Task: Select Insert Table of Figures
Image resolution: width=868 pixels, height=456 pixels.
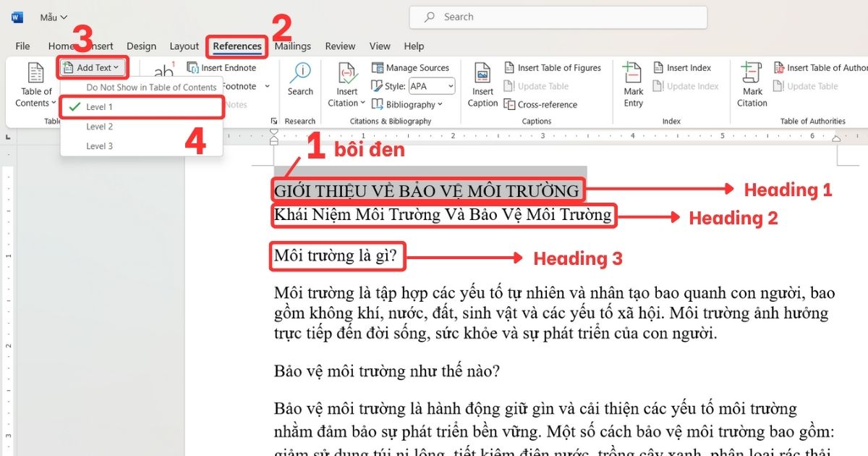Action: pyautogui.click(x=553, y=67)
